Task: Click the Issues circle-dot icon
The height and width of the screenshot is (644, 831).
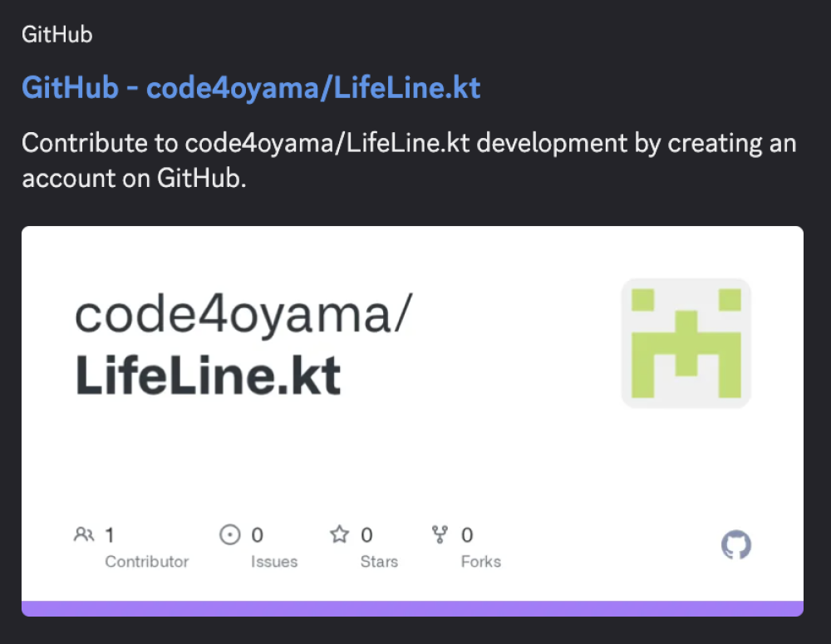Action: click(230, 535)
